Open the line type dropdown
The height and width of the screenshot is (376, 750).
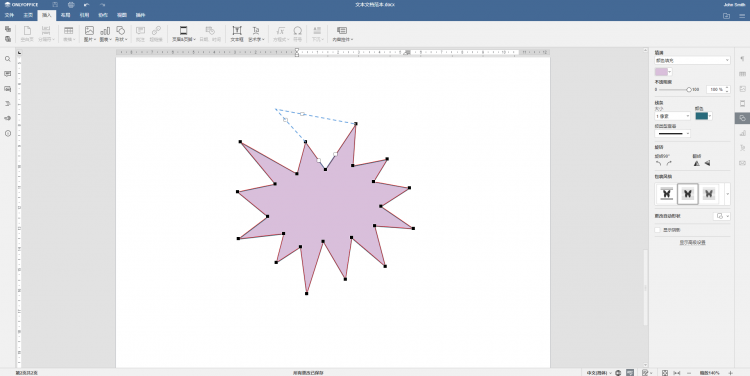pos(673,133)
